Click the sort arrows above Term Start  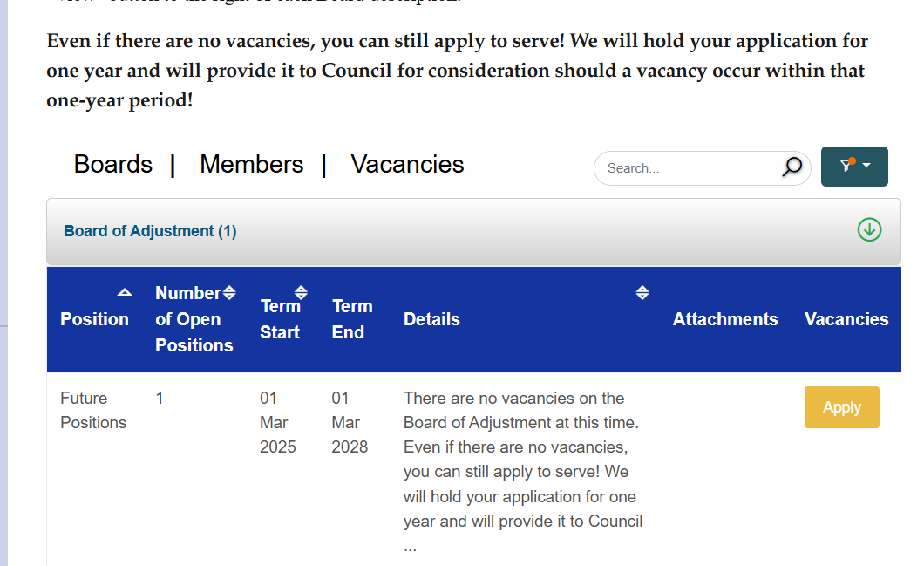coord(301,292)
